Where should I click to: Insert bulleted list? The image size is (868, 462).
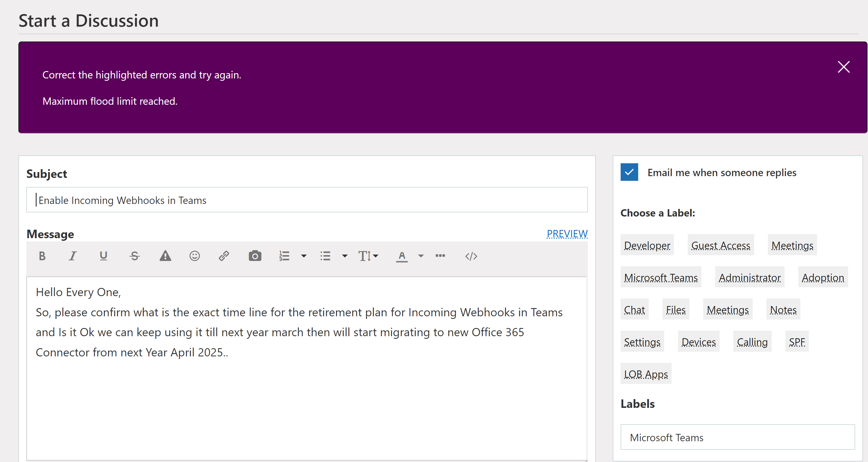[x=325, y=256]
